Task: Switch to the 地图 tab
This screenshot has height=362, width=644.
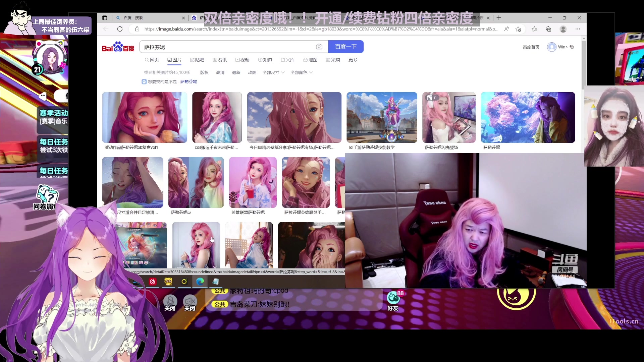Action: pos(310,60)
